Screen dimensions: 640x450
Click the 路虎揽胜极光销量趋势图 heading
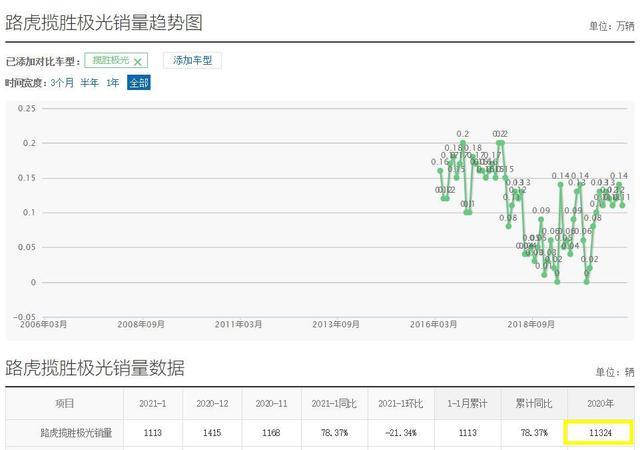[104, 22]
